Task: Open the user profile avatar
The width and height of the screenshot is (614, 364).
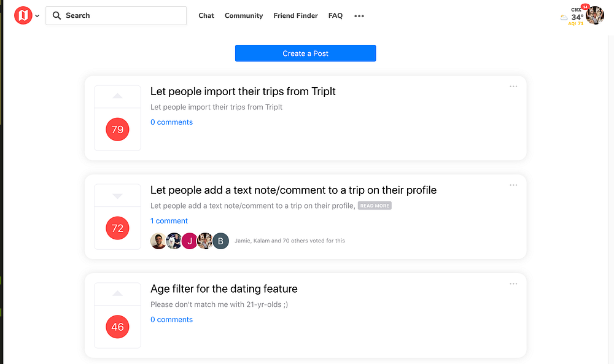Action: pos(595,15)
